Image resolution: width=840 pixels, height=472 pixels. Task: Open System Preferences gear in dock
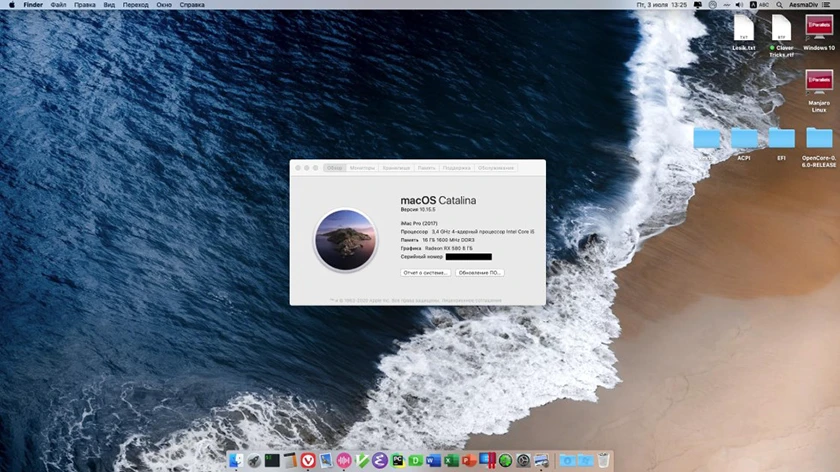pos(523,460)
